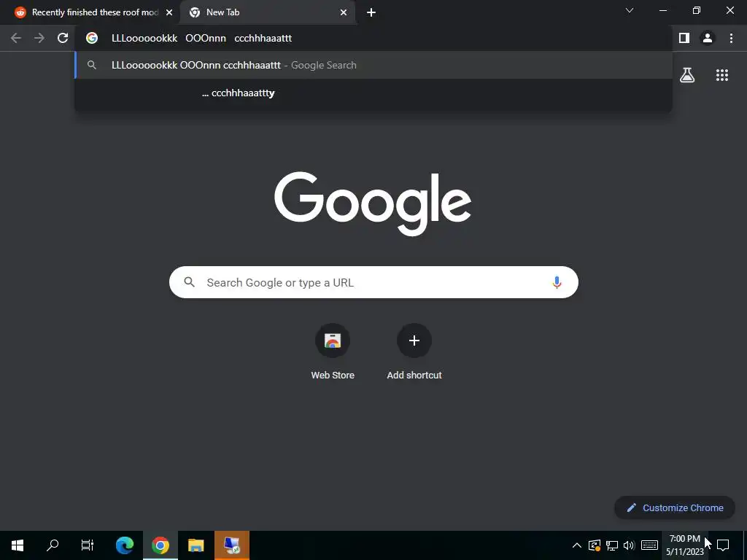Open Windows taskbar search
This screenshot has width=747, height=560.
point(53,545)
